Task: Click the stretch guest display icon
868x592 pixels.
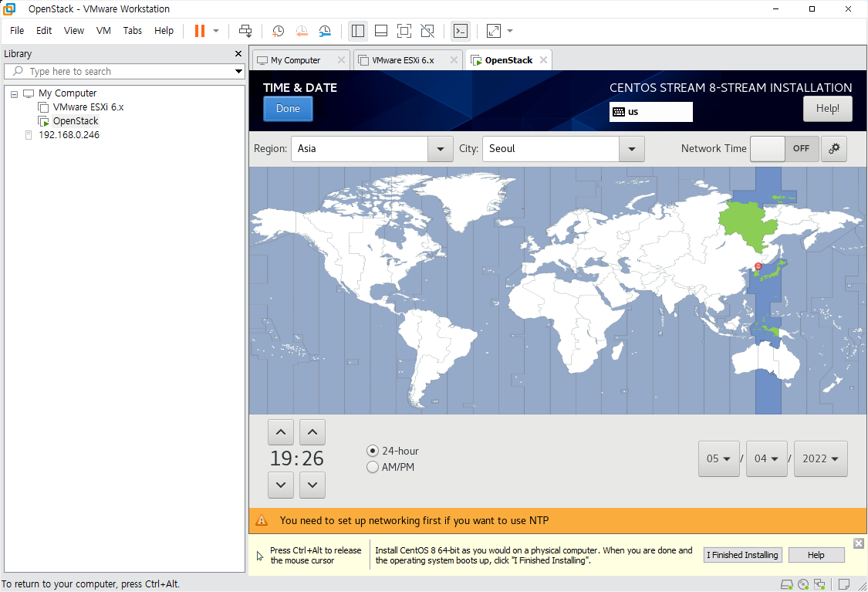Action: [493, 31]
